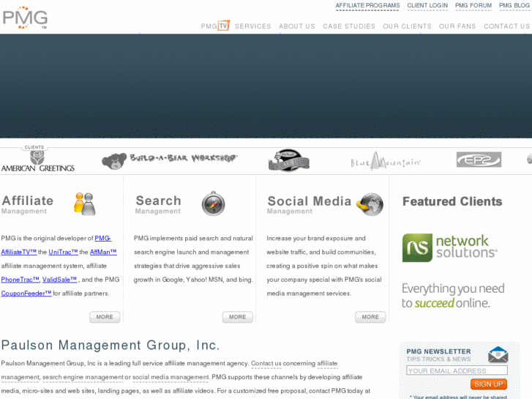
Task: Click the Social Media globe icon
Action: 370,204
